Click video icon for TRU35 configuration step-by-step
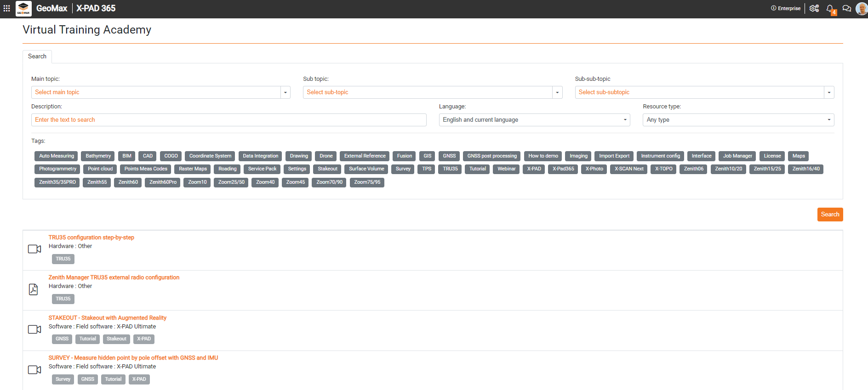The height and width of the screenshot is (390, 868). click(34, 249)
